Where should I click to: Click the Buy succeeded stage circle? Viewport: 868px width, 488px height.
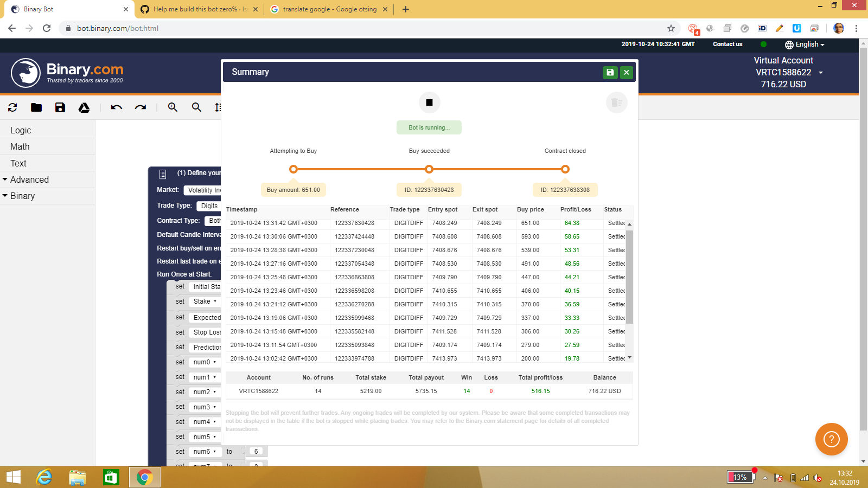[429, 169]
